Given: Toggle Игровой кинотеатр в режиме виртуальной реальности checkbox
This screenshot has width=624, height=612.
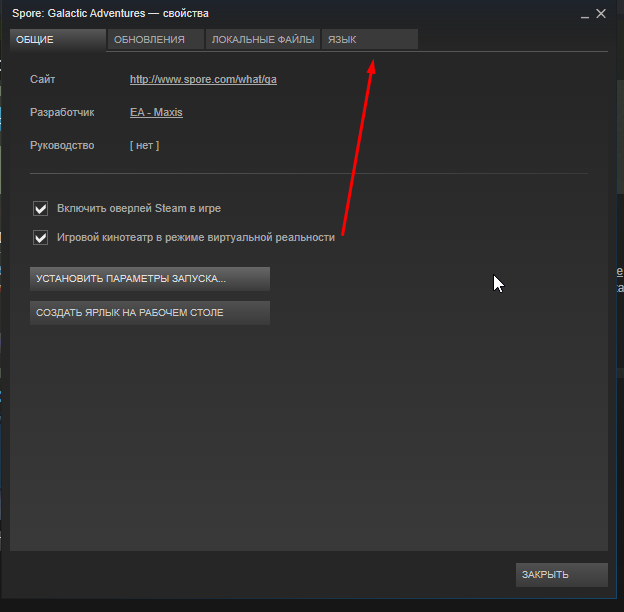Looking at the screenshot, I should coord(41,238).
